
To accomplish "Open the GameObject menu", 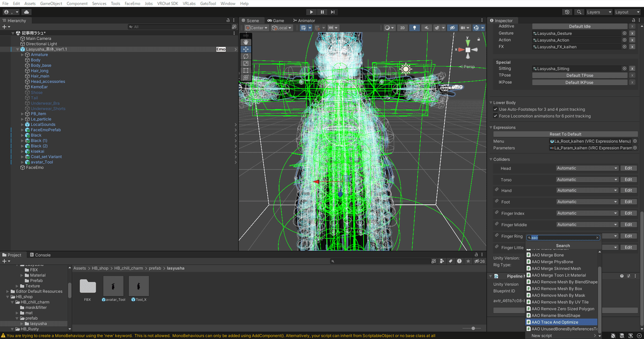I will [51, 3].
